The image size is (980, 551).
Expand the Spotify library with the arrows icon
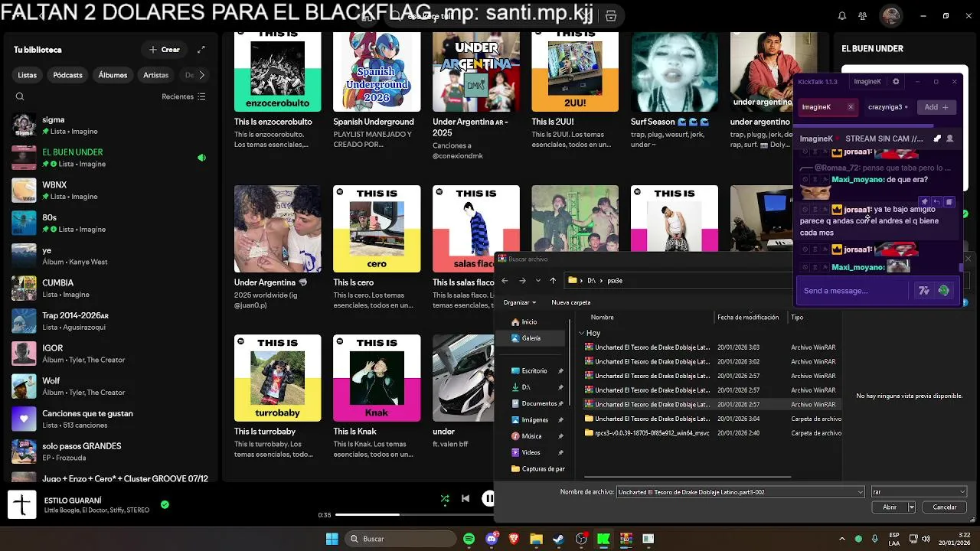[201, 50]
